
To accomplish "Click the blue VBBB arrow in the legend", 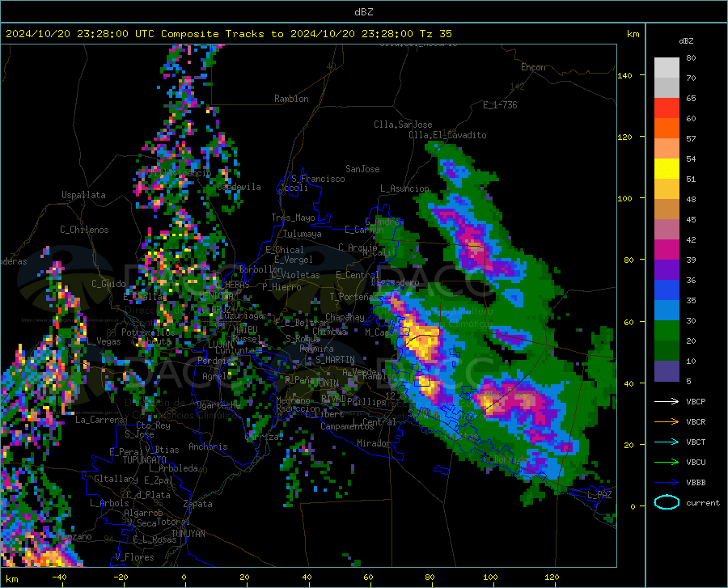I will [x=667, y=483].
